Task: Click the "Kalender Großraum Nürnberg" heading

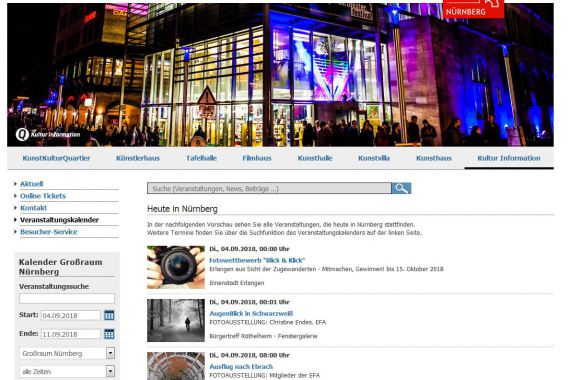Action: coord(60,267)
